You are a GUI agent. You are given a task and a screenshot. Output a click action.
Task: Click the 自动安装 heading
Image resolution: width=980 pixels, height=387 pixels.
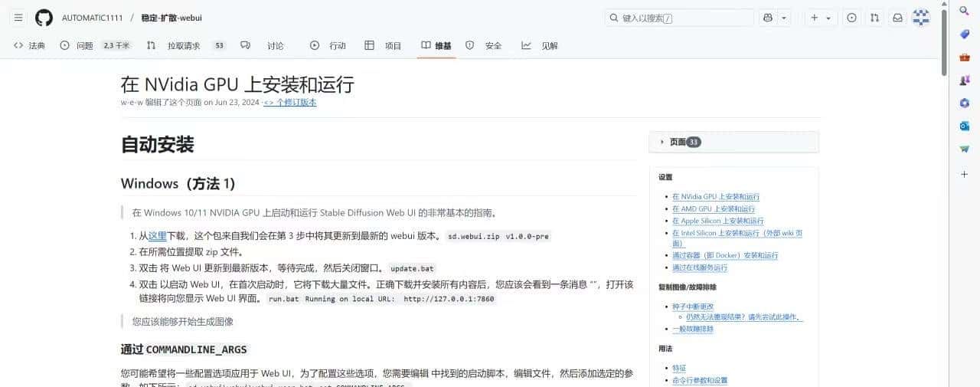click(158, 144)
